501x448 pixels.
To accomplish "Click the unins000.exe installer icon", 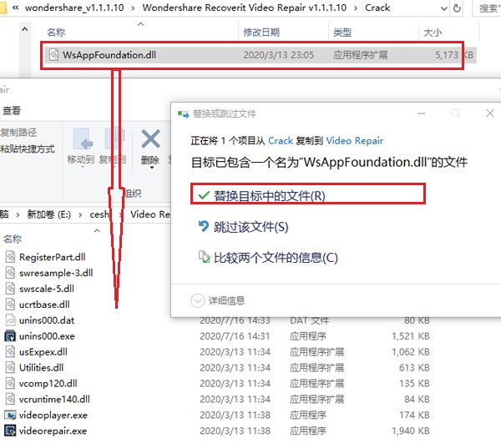I will tap(10, 336).
